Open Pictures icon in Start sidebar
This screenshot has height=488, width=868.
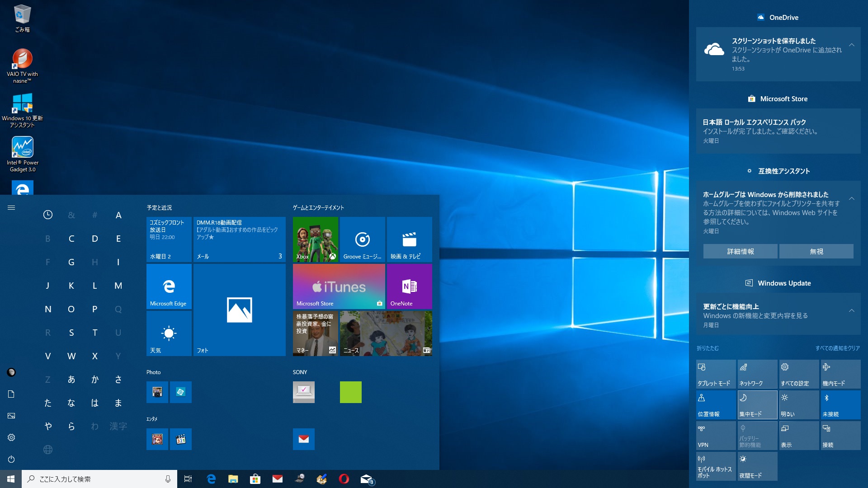coord(11,416)
